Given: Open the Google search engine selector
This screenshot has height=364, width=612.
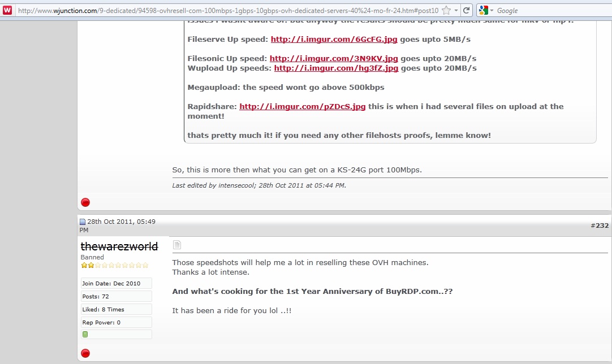Looking at the screenshot, I should tap(486, 11).
